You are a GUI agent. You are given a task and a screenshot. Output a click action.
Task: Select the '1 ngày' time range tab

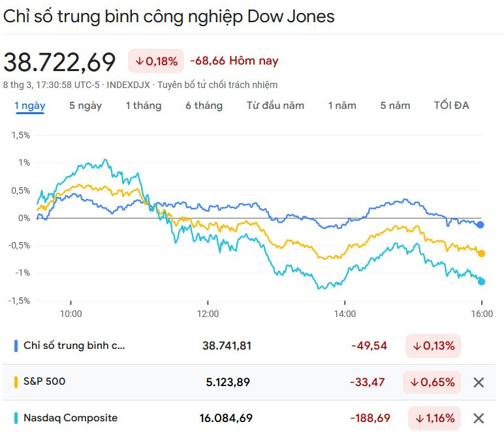[x=30, y=106]
